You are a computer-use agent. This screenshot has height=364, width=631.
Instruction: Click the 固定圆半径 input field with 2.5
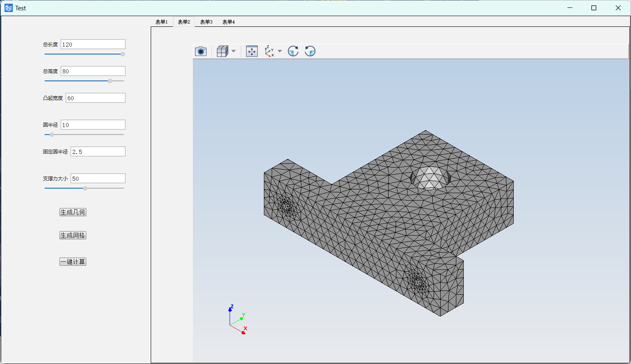(x=98, y=151)
